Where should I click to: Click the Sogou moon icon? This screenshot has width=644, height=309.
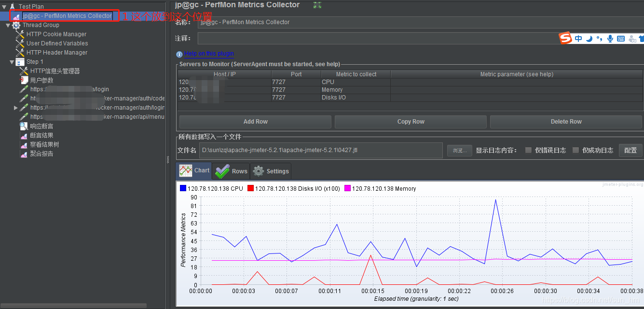589,39
